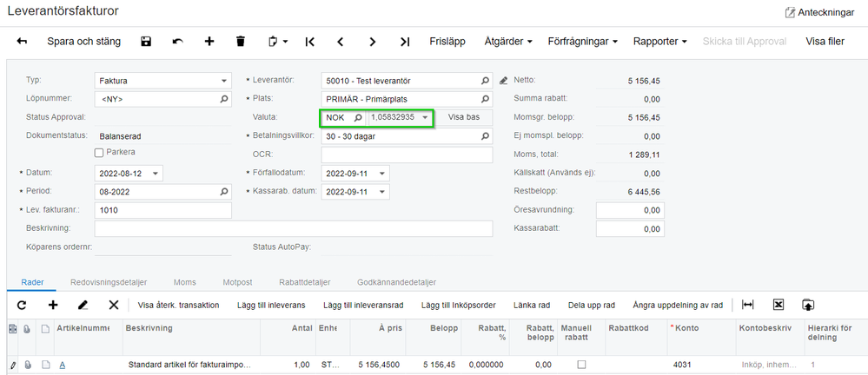The height and width of the screenshot is (375, 868).
Task: Click the upload import icon in grid toolbar
Action: 808,305
